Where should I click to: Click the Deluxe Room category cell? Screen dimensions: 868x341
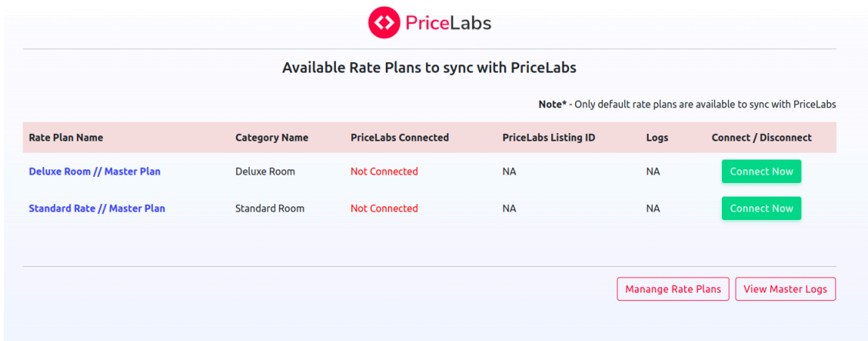click(265, 172)
